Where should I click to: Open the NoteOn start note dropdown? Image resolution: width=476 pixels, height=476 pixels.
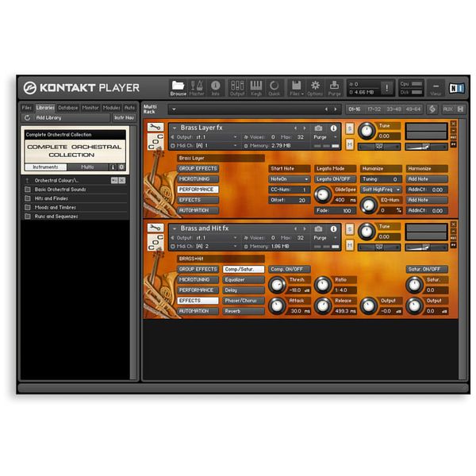[x=290, y=179]
